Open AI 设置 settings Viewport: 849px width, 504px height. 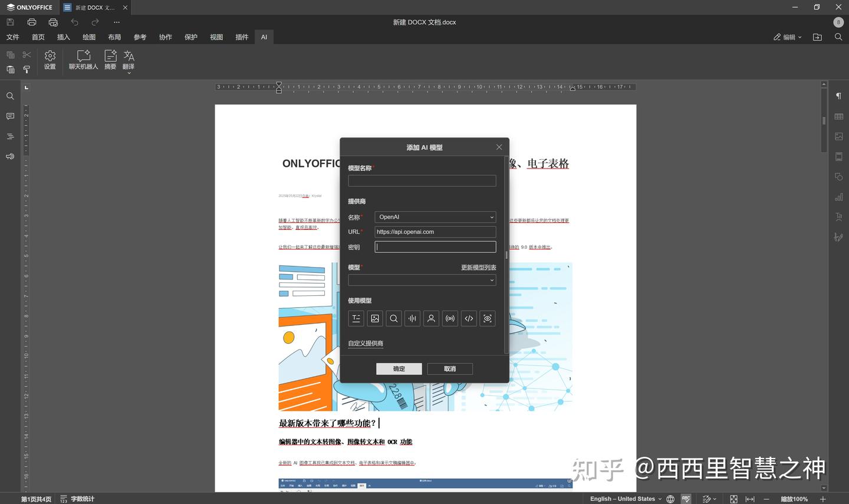pos(50,59)
